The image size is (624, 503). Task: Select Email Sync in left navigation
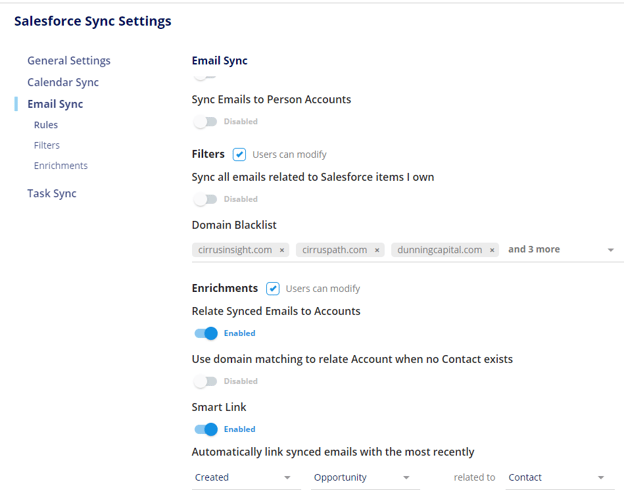click(55, 104)
